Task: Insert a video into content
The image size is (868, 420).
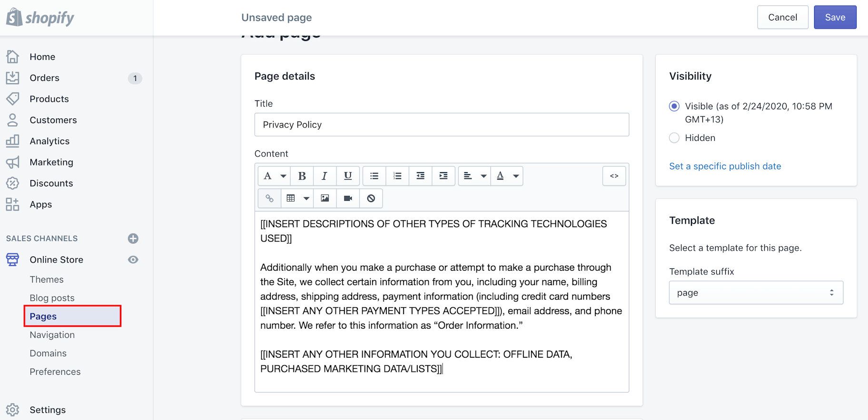Action: click(348, 198)
